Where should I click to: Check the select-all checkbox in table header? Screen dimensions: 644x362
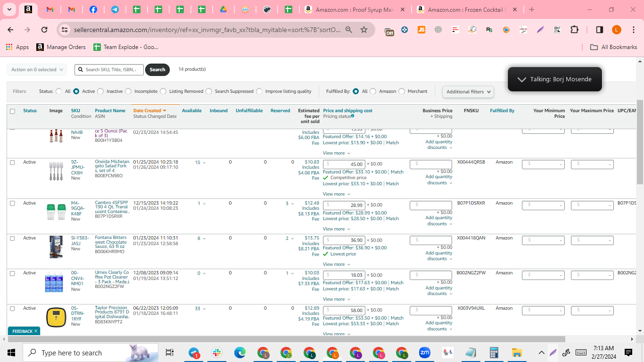[x=13, y=111]
